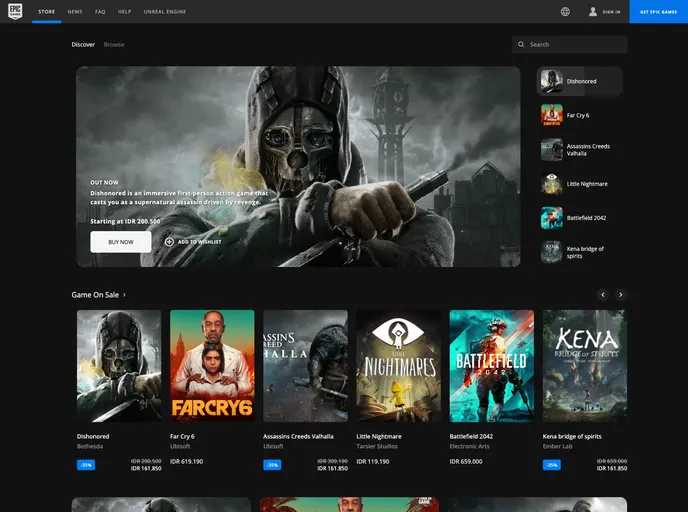Click the Tarsier Studios publisher name
This screenshot has height=512, width=688.
click(377, 446)
